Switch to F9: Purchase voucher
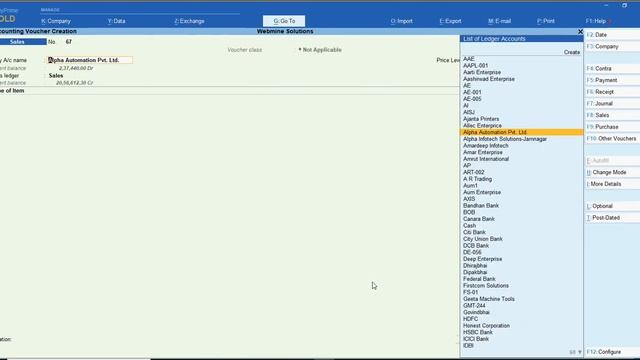 pyautogui.click(x=612, y=127)
